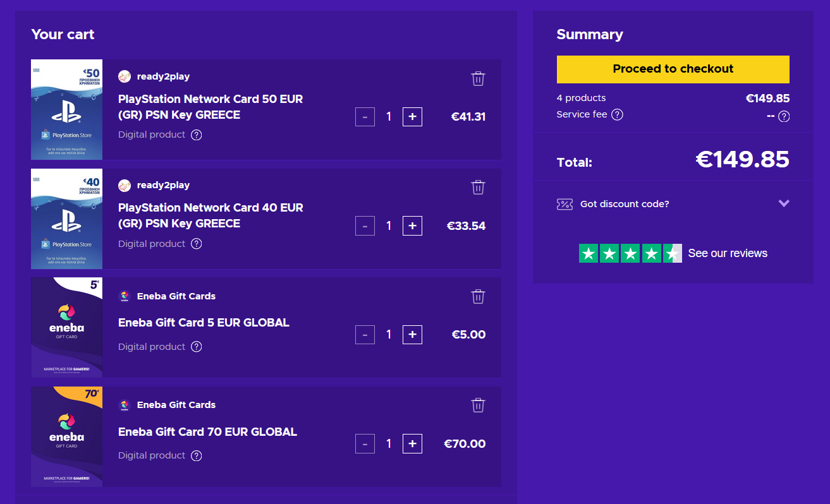This screenshot has height=504, width=830.
Task: Delete Eneba Gift Card 70 EUR from cart
Action: click(x=478, y=405)
